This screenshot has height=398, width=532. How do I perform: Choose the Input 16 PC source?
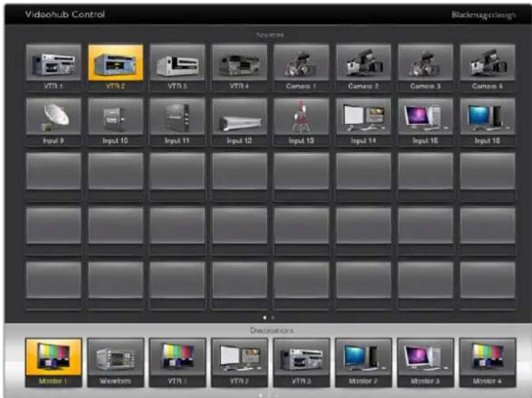pos(487,122)
